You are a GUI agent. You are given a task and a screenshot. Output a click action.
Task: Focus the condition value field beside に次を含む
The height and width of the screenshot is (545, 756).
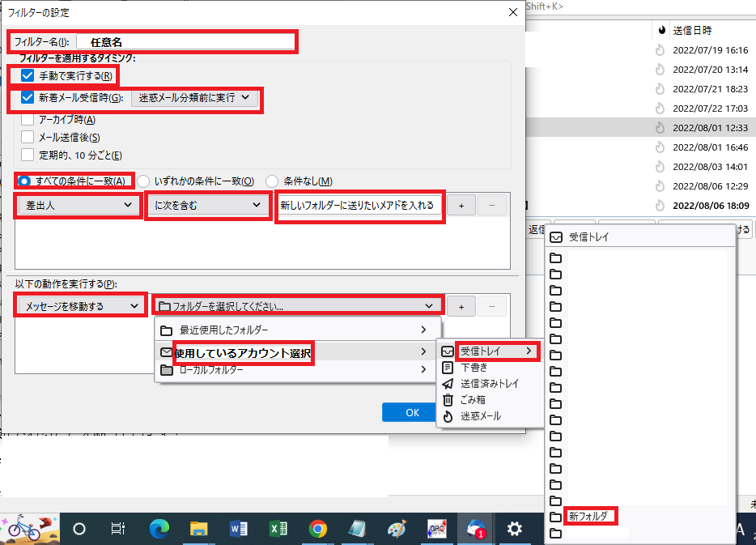coord(359,206)
